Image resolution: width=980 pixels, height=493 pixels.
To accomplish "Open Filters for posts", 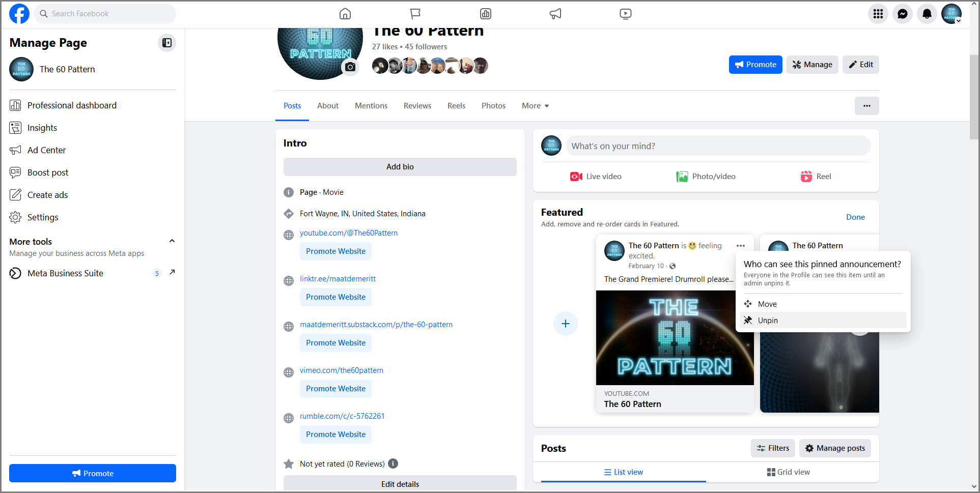I will tap(773, 448).
